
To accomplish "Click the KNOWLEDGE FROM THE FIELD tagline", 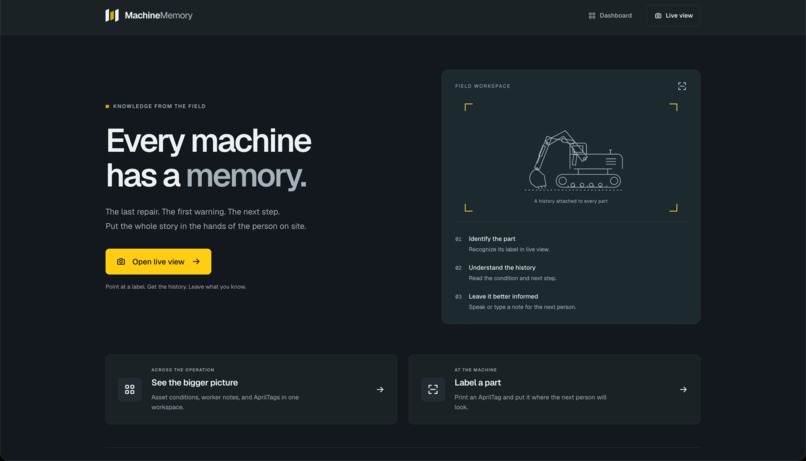I will click(159, 106).
